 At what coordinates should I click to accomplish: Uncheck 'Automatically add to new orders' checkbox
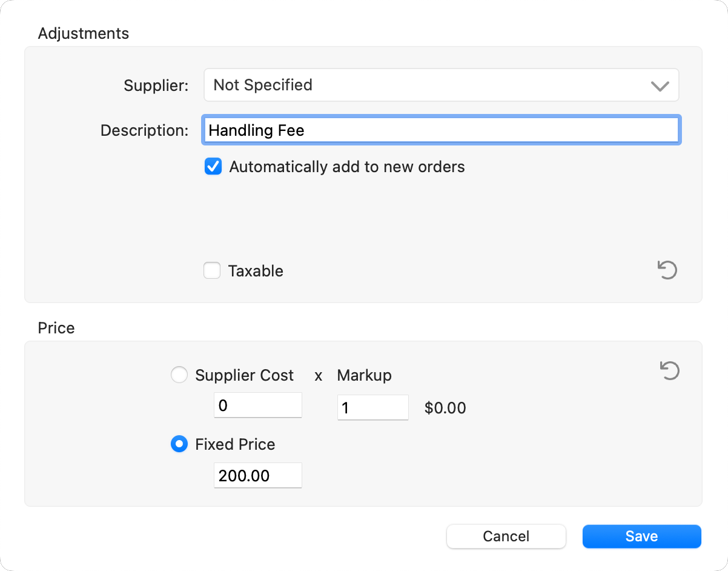click(213, 167)
